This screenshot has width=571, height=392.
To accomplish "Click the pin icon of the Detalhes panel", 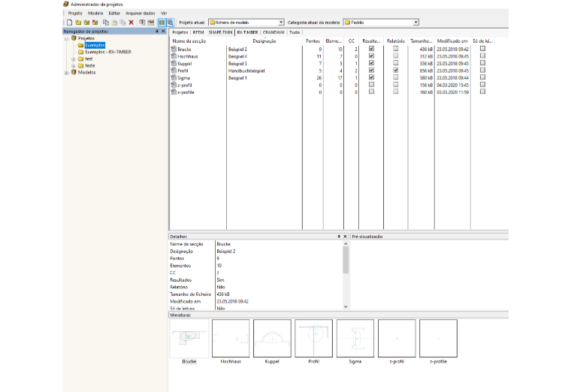I will 339,237.
